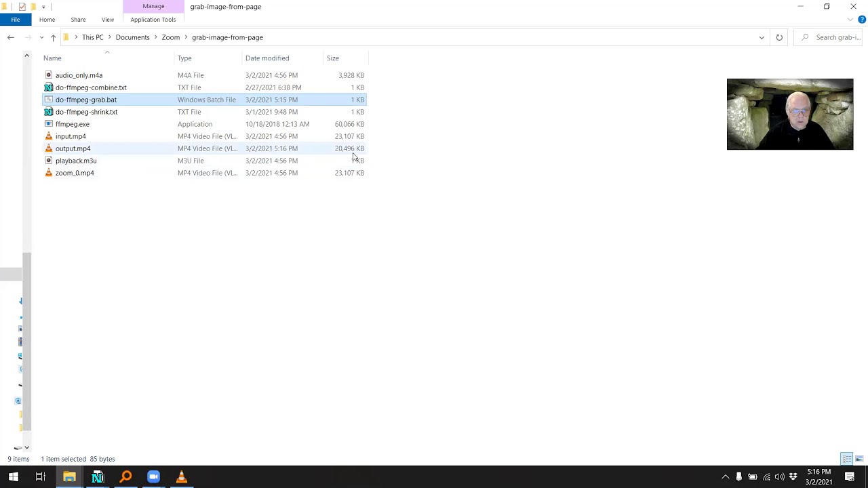868x488 pixels.
Task: Open the recent locations dropdown arrow
Action: click(x=41, y=37)
